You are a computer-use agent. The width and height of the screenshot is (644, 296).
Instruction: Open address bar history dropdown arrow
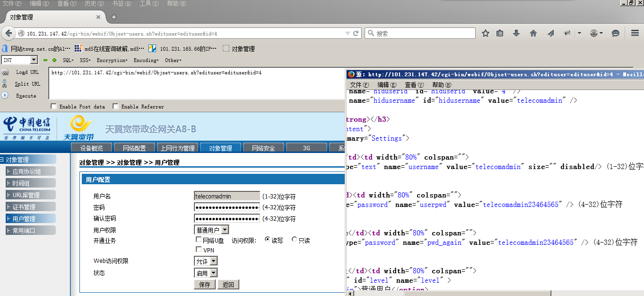click(x=348, y=34)
